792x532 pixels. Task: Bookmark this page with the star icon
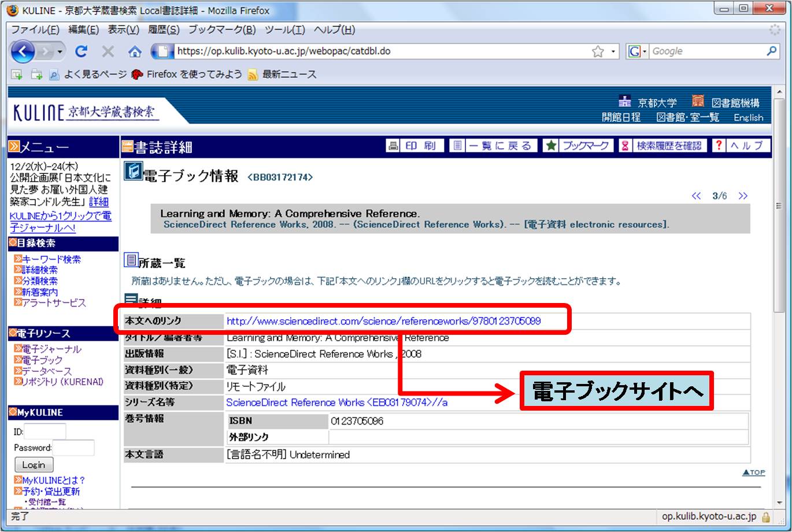click(598, 51)
